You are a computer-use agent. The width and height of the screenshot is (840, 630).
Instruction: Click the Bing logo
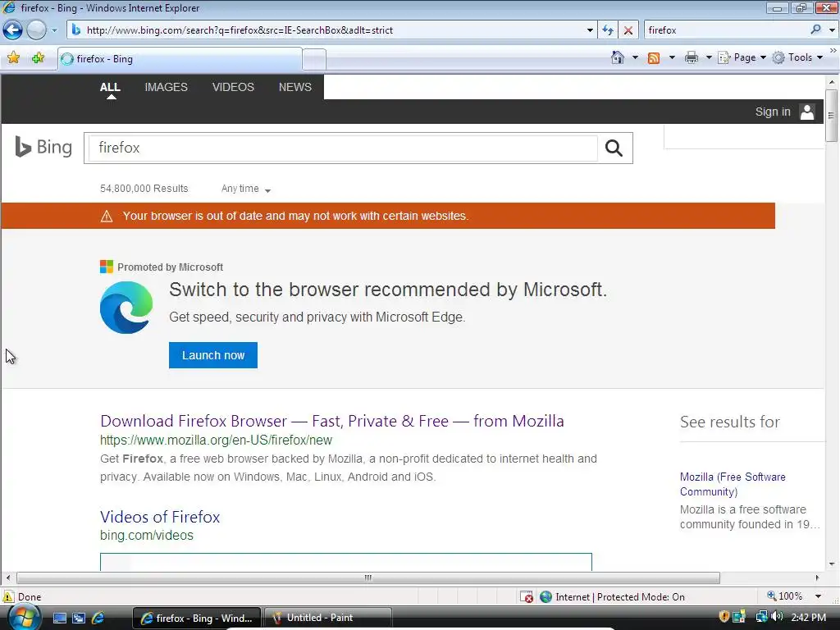tap(43, 147)
